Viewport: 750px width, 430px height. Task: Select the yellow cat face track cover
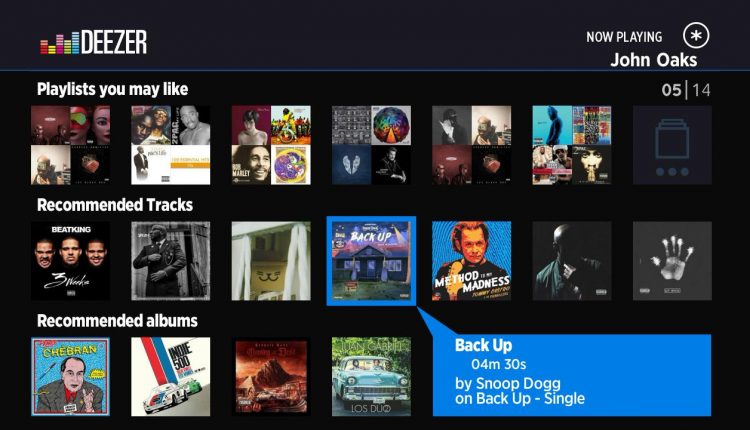(271, 261)
